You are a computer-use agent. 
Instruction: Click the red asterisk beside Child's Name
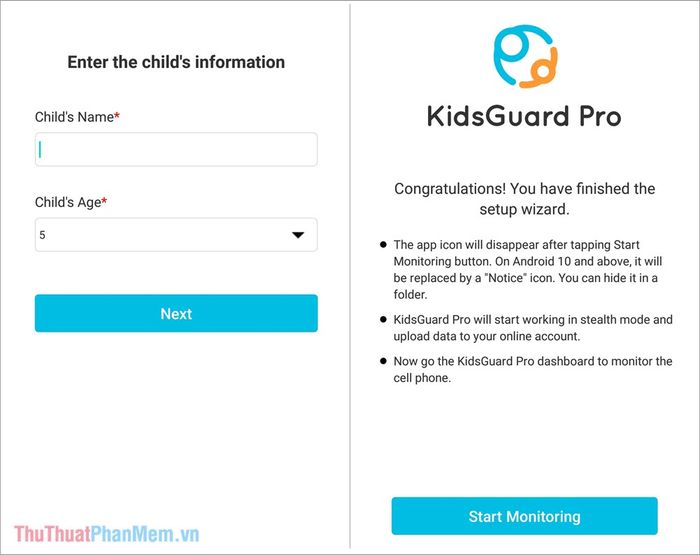click(x=117, y=117)
